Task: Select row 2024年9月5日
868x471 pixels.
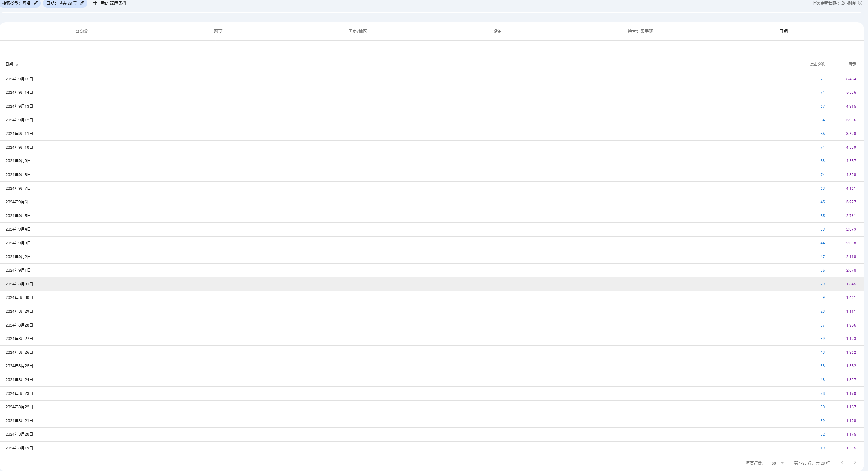Action: [432, 216]
